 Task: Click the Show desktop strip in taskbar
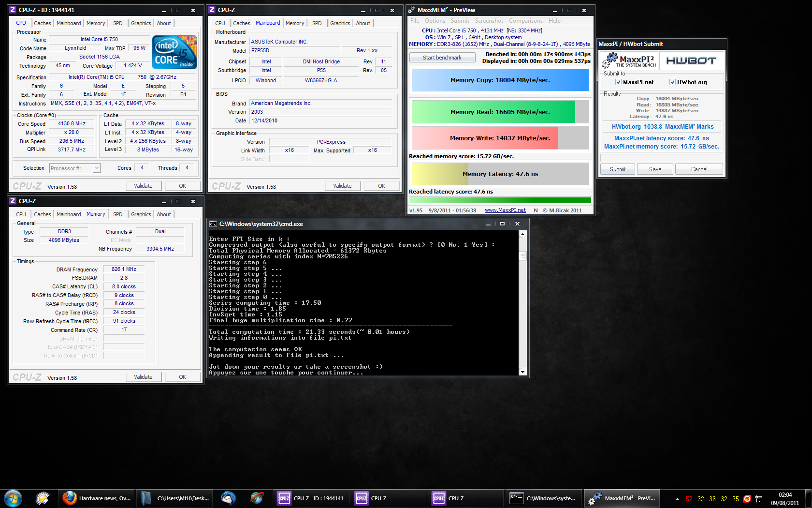tap(808, 498)
